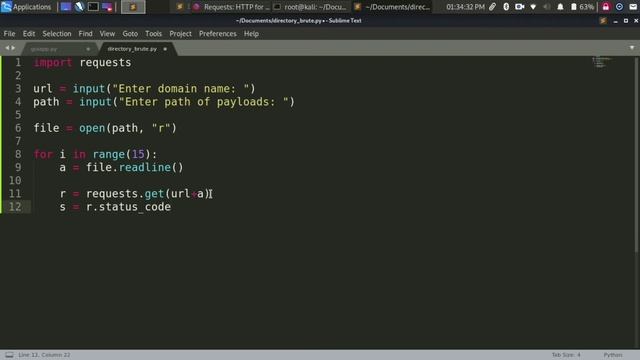Click the minimap code overview
The height and width of the screenshot is (360, 640).
pos(602,62)
